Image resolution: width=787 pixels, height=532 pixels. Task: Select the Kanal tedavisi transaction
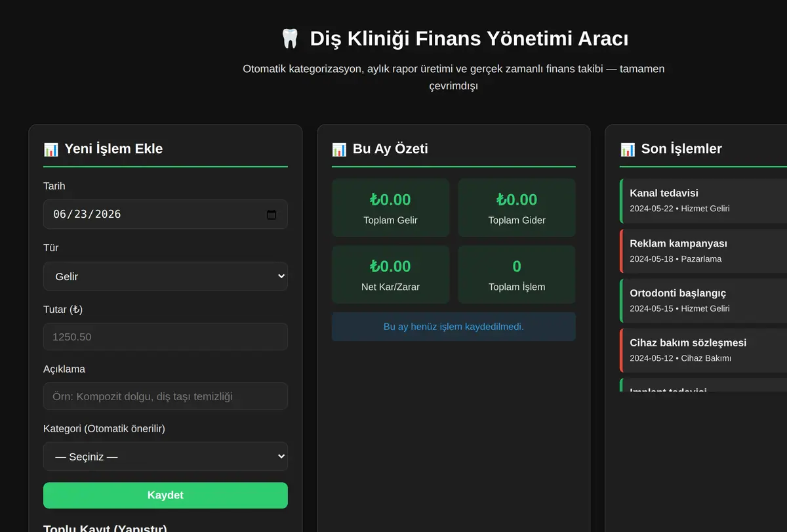pyautogui.click(x=703, y=201)
